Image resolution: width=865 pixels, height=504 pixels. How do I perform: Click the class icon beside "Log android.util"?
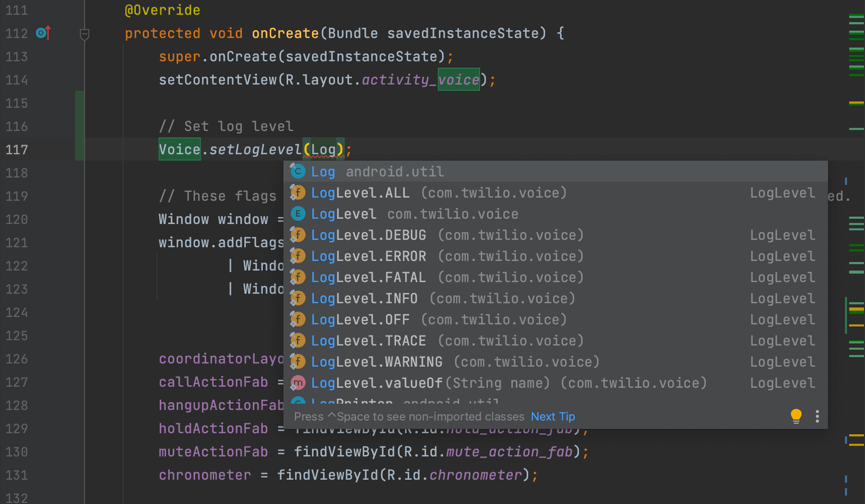click(x=298, y=171)
